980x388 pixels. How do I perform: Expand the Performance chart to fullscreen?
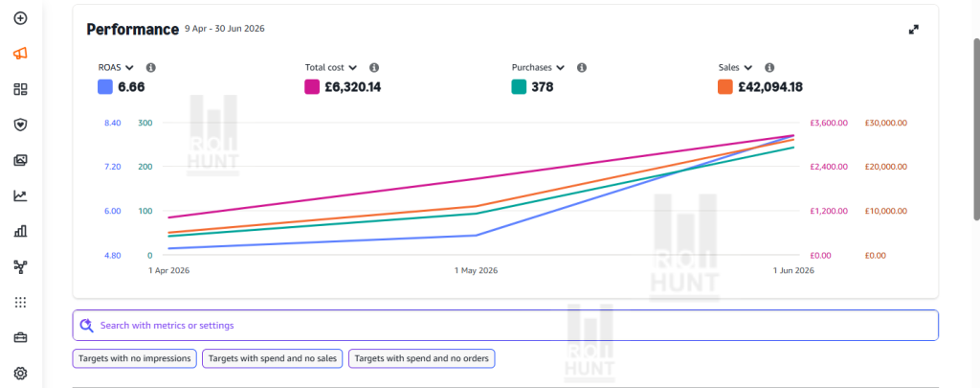(914, 30)
